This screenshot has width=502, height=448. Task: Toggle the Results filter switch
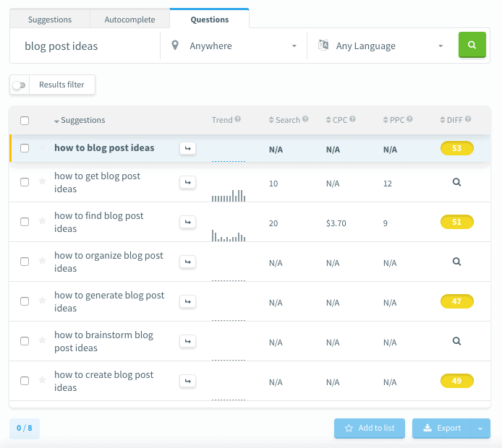[x=19, y=85]
